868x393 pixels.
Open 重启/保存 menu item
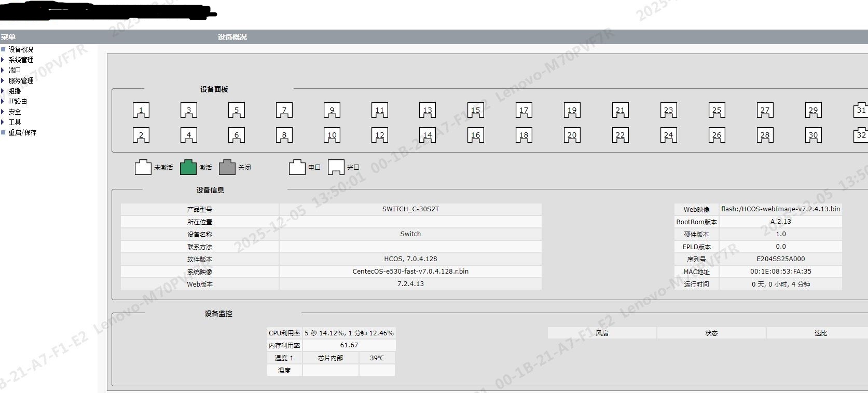point(22,132)
